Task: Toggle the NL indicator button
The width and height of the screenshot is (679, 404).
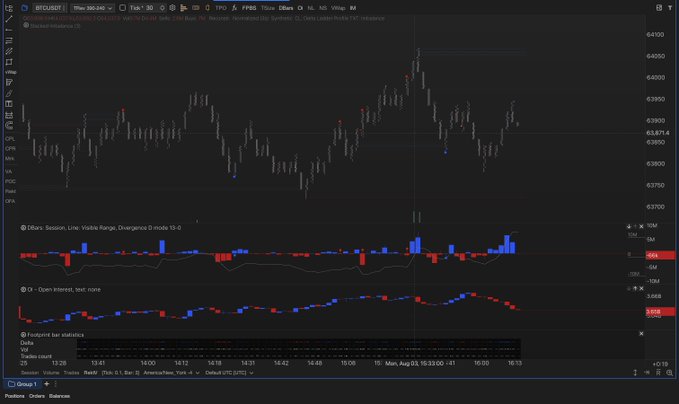Action: pos(311,8)
